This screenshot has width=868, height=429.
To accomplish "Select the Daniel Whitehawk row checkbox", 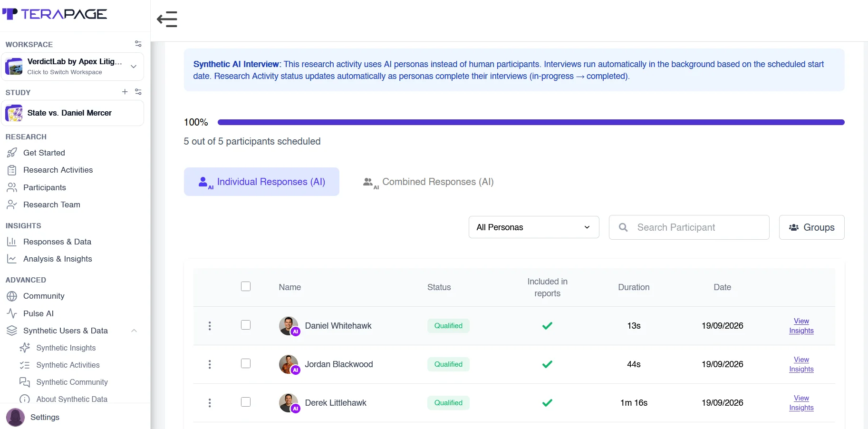I will tap(246, 325).
